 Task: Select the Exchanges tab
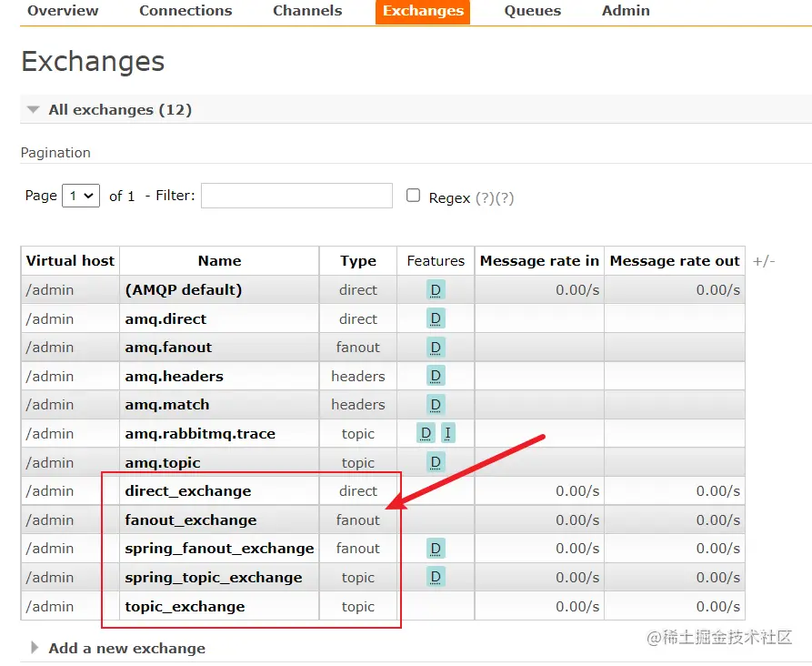pos(423,11)
